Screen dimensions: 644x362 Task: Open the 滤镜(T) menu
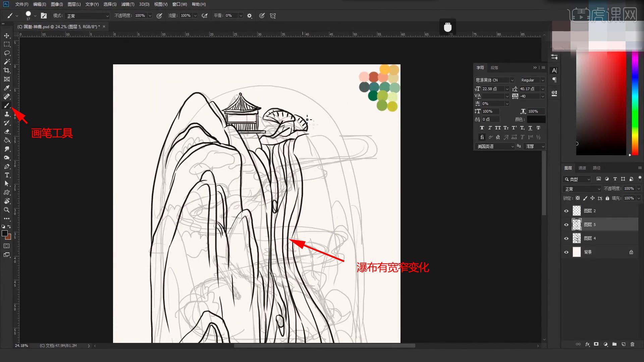pyautogui.click(x=127, y=4)
